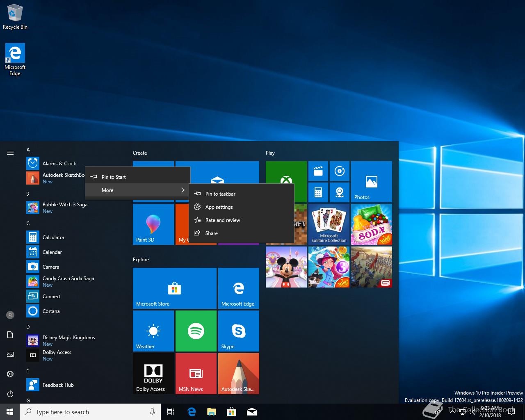Expand the More submenu item
This screenshot has height=420, width=525.
click(x=137, y=190)
